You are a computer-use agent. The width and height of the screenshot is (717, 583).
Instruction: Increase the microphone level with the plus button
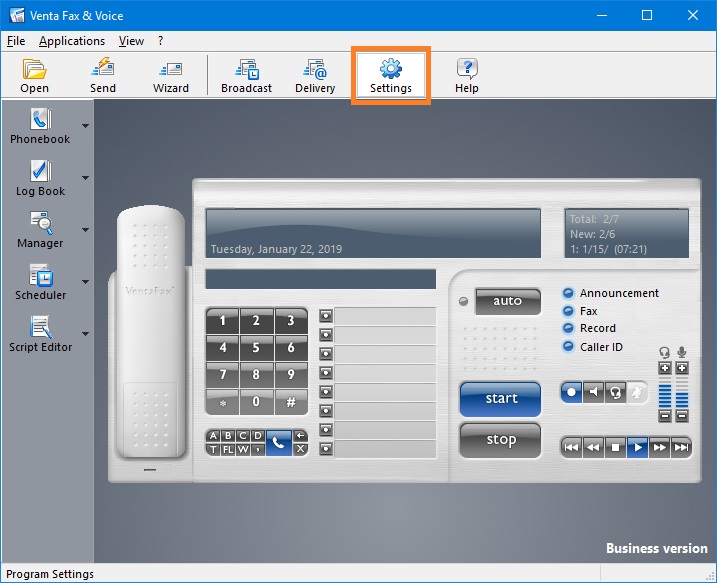(682, 368)
